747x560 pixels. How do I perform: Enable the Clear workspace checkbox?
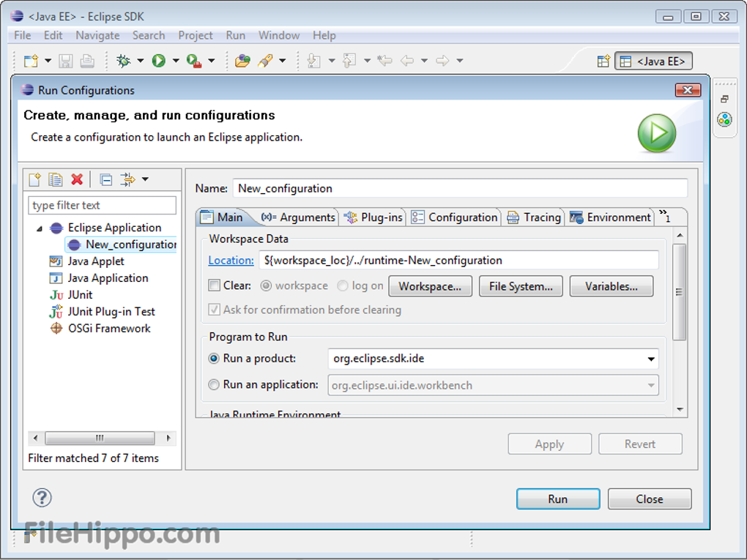(214, 285)
